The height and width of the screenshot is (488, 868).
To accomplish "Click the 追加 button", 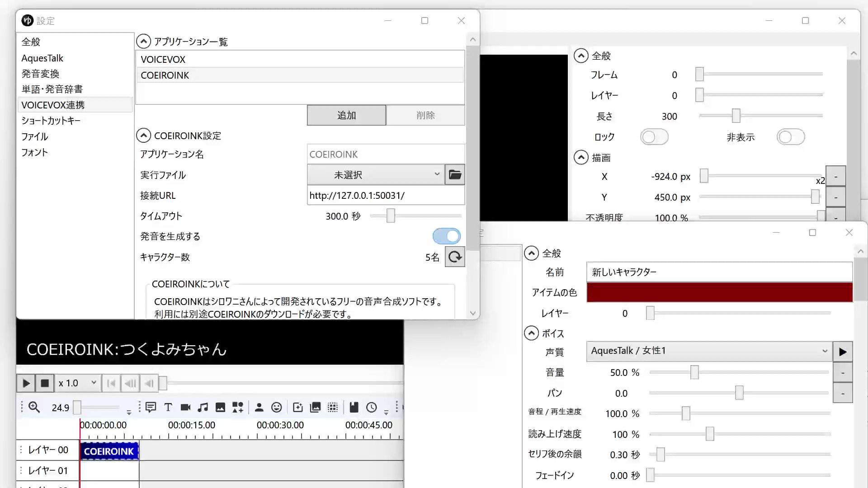I will coord(346,115).
